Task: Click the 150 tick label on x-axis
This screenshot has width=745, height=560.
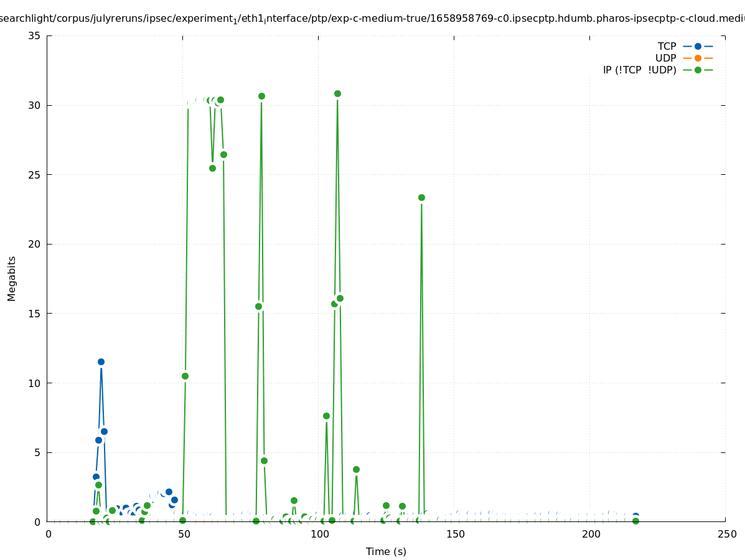Action: click(x=456, y=534)
